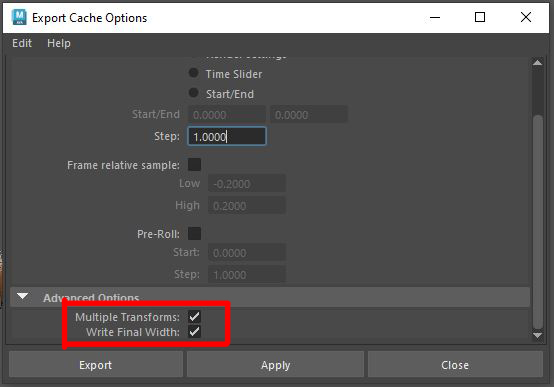This screenshot has width=554, height=387.
Task: Click the Pre-Roll label text
Action: point(158,234)
